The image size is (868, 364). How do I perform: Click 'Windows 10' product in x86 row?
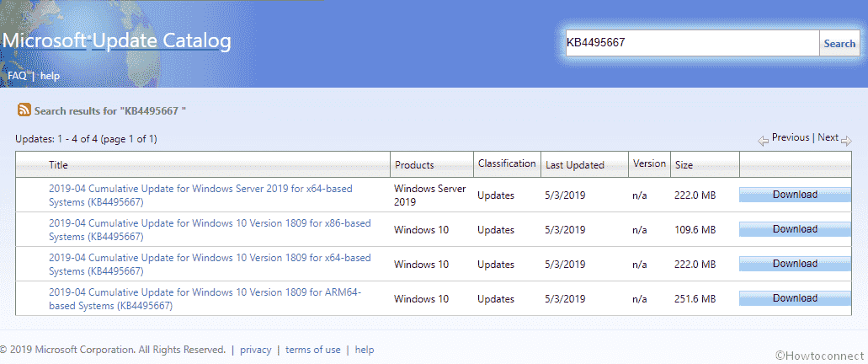(x=421, y=230)
